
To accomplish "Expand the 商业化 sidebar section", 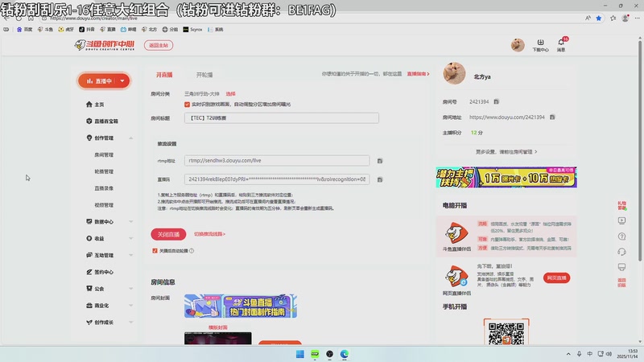I will (x=131, y=306).
